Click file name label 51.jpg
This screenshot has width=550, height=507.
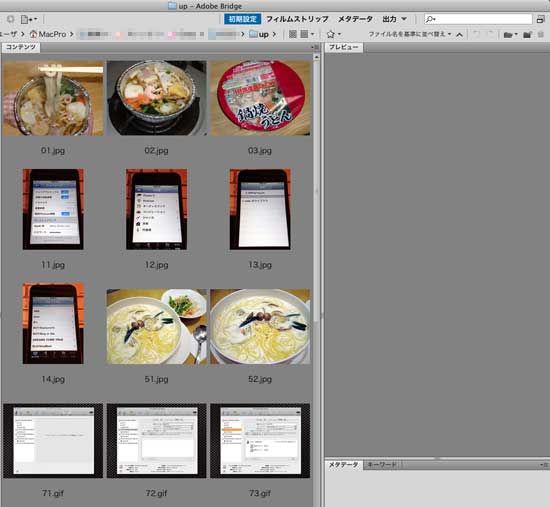click(156, 379)
